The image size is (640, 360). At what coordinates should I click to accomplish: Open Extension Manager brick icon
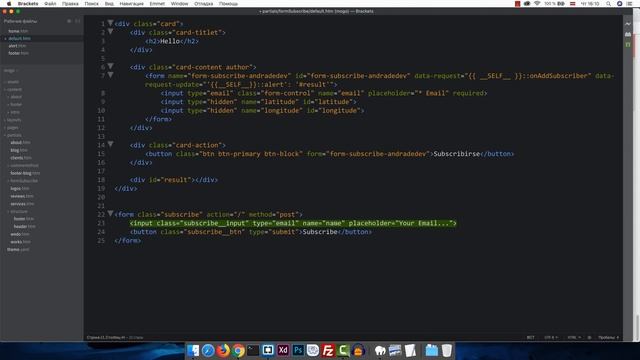click(628, 34)
